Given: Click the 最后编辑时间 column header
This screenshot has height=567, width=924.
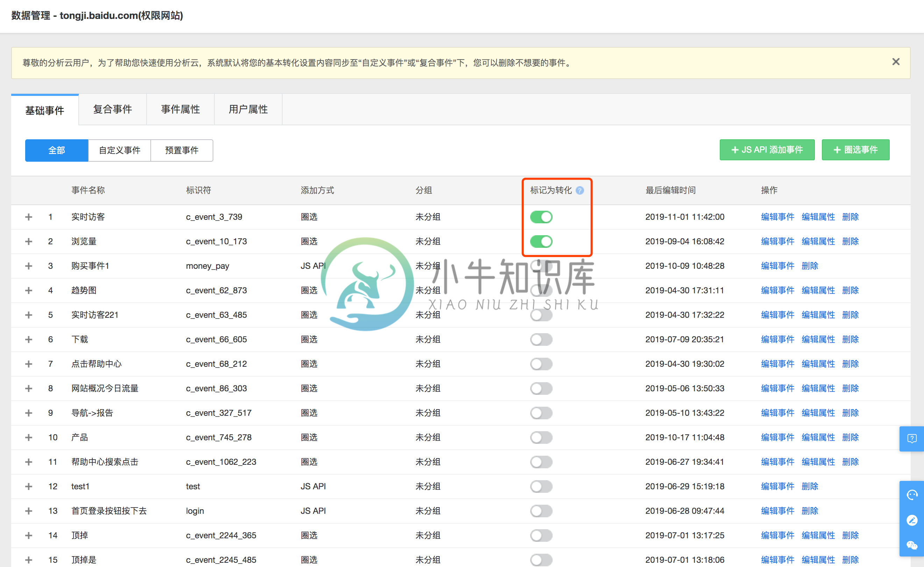Looking at the screenshot, I should click(670, 191).
